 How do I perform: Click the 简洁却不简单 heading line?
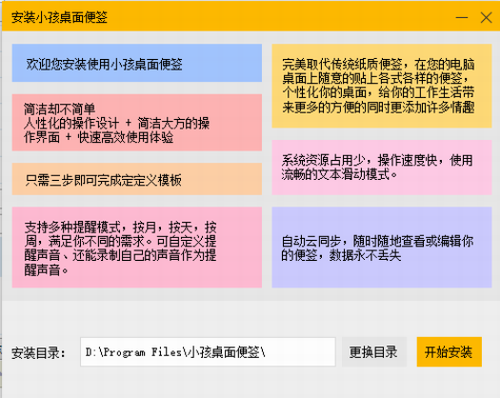point(59,109)
